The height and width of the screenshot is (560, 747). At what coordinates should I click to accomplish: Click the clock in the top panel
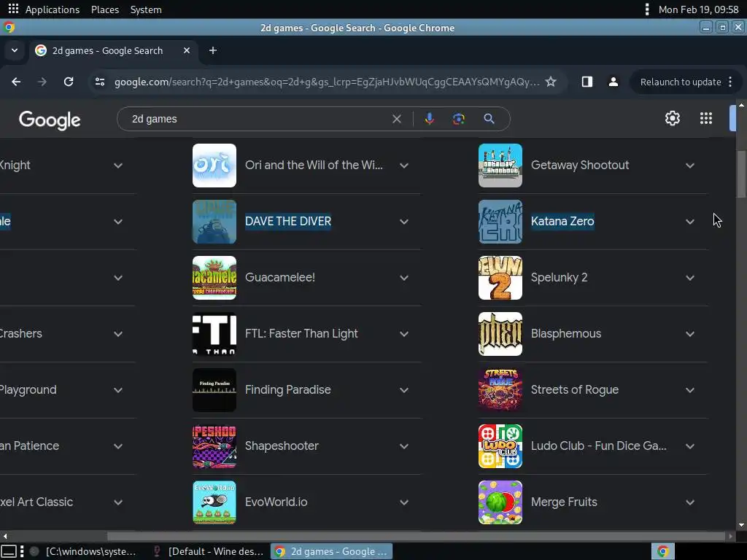click(x=698, y=9)
